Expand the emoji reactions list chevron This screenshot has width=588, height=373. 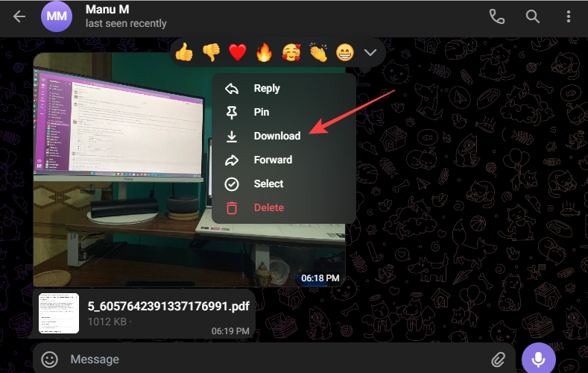coord(370,53)
